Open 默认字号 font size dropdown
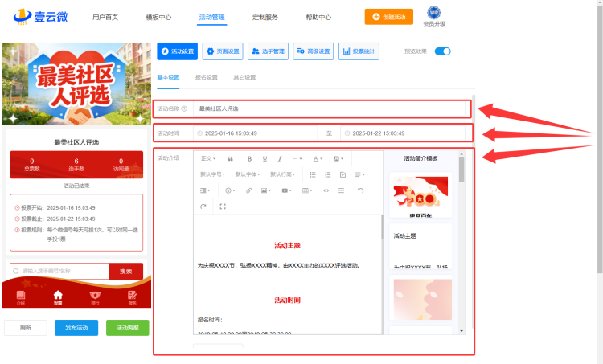The width and height of the screenshot is (603, 364). (212, 174)
